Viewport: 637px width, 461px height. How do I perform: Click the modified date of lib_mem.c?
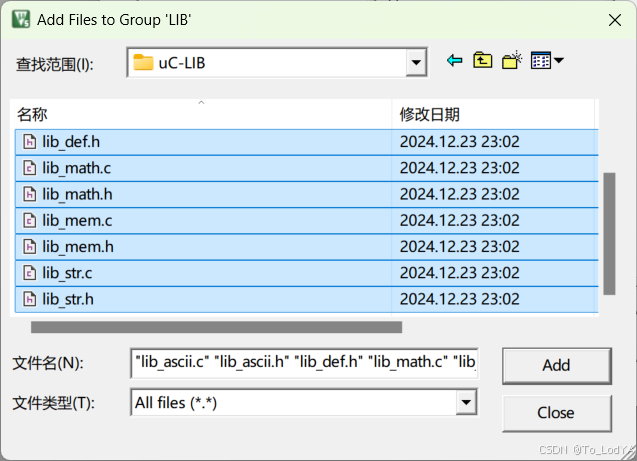459,221
